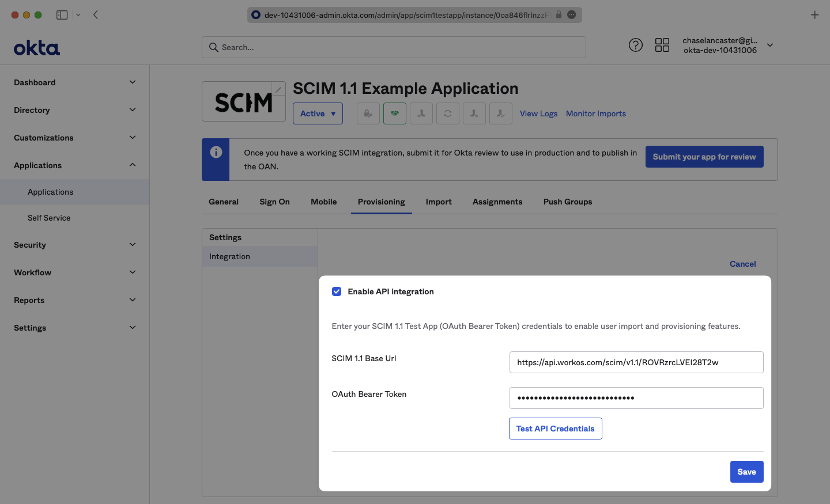Viewport: 830px width, 504px height.
Task: Click the green handshake provisioning icon
Action: tap(395, 113)
